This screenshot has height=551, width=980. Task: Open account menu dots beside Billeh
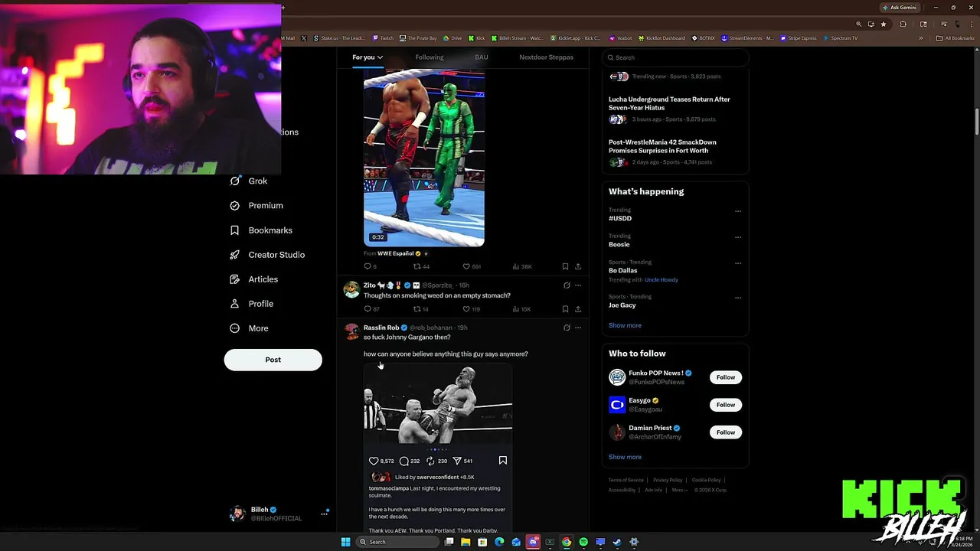pyautogui.click(x=324, y=514)
